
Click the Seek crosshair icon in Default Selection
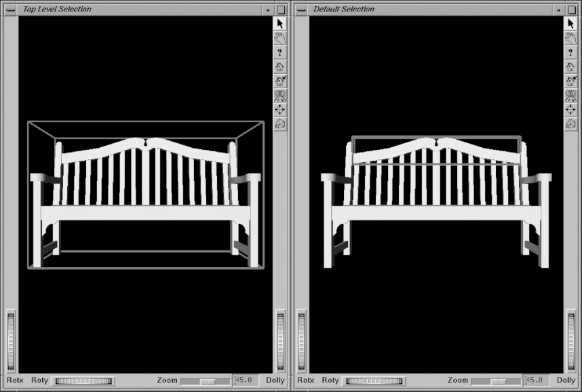pos(571,110)
